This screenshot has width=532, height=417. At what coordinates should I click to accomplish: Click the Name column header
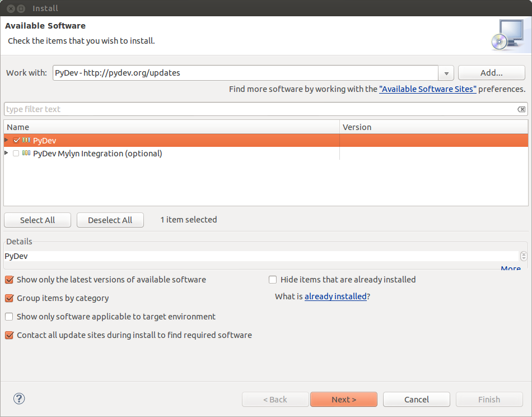[172, 127]
